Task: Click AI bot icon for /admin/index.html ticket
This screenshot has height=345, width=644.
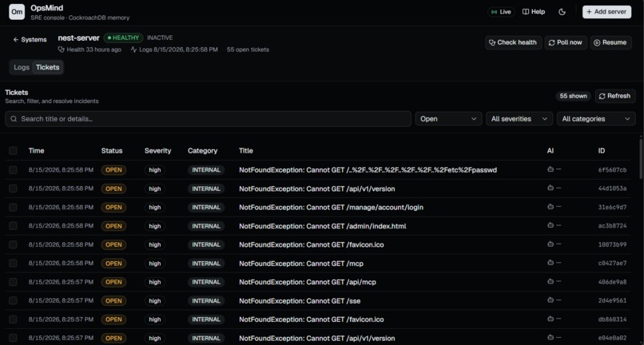Action: coord(551,225)
